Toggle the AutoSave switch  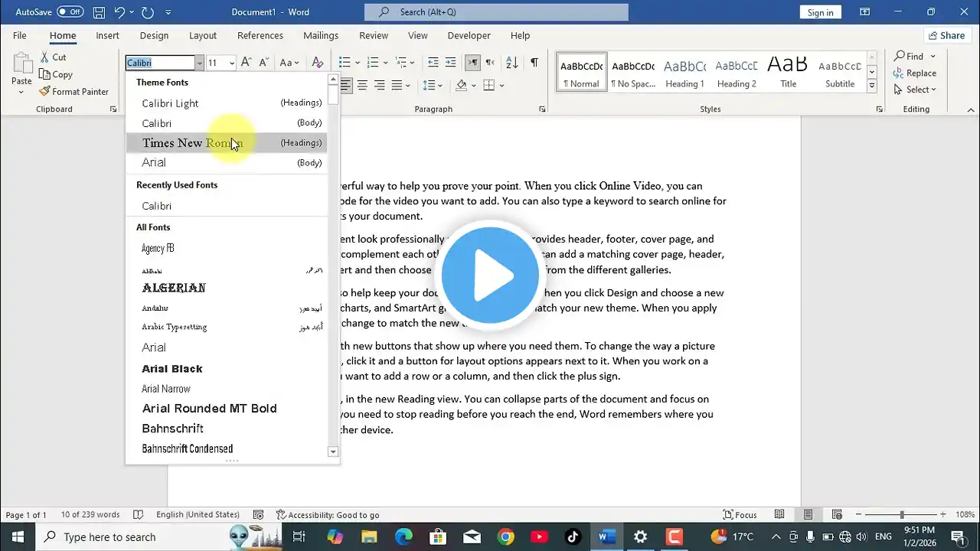70,12
